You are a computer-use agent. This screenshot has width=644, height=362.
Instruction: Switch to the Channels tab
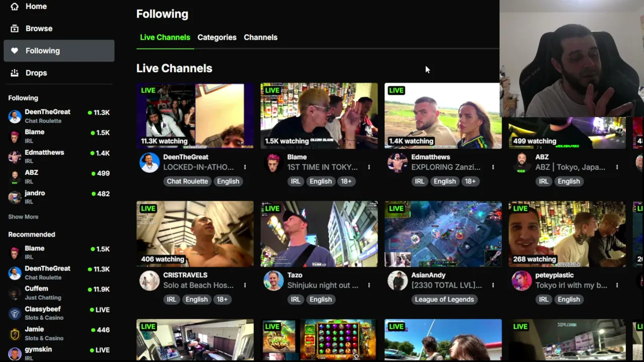(x=261, y=37)
